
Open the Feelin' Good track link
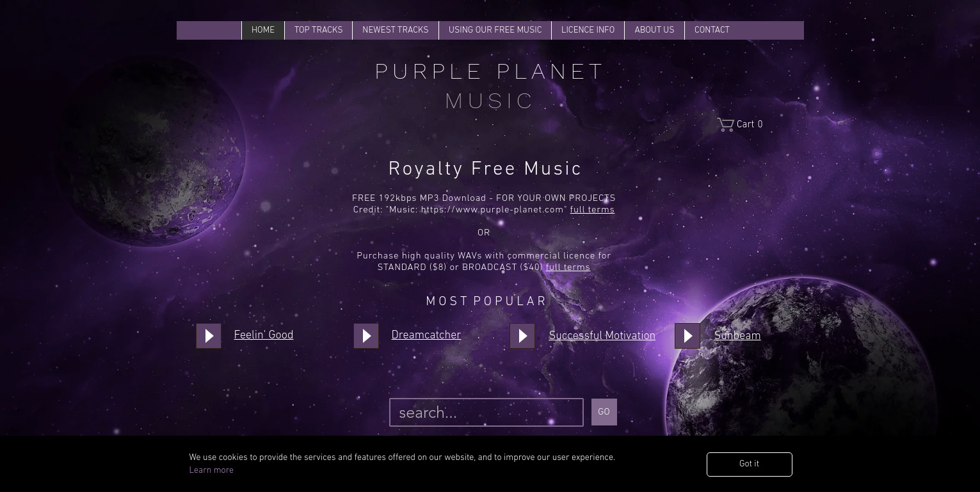(x=264, y=335)
